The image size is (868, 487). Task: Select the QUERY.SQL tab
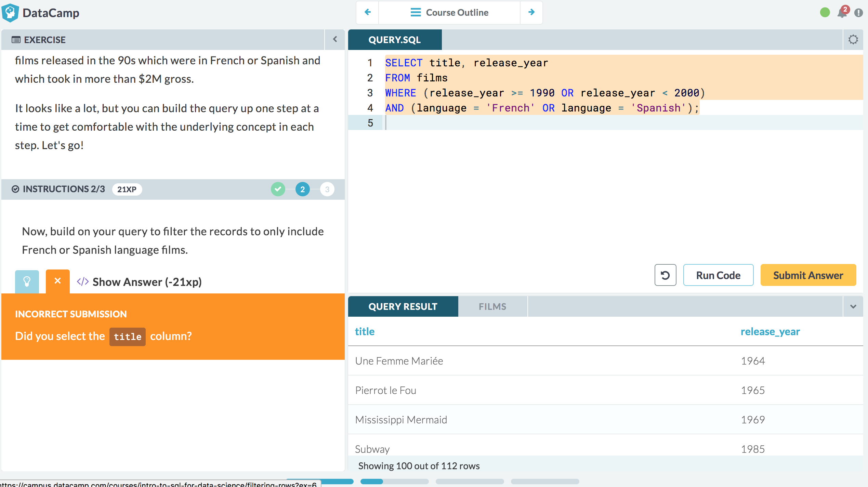(x=394, y=40)
